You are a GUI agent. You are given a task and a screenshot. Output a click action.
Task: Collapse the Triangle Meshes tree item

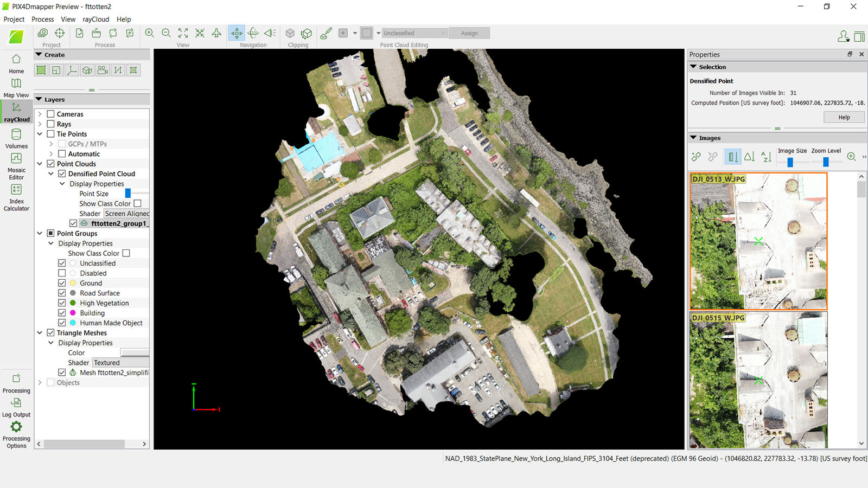coord(40,332)
